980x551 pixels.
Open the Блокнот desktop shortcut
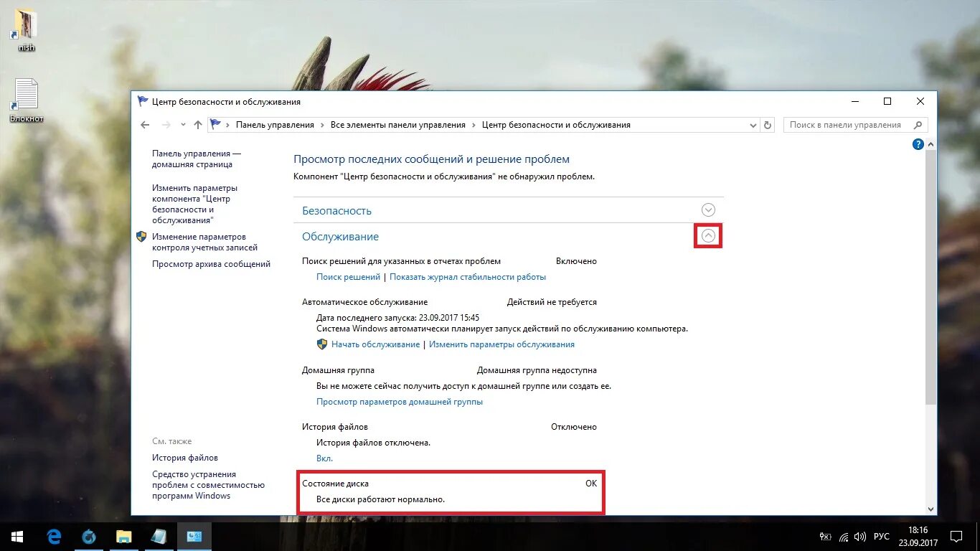(x=27, y=100)
